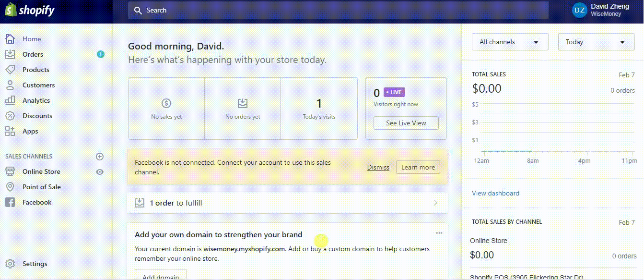
Task: Open the All channels dropdown
Action: click(x=510, y=42)
